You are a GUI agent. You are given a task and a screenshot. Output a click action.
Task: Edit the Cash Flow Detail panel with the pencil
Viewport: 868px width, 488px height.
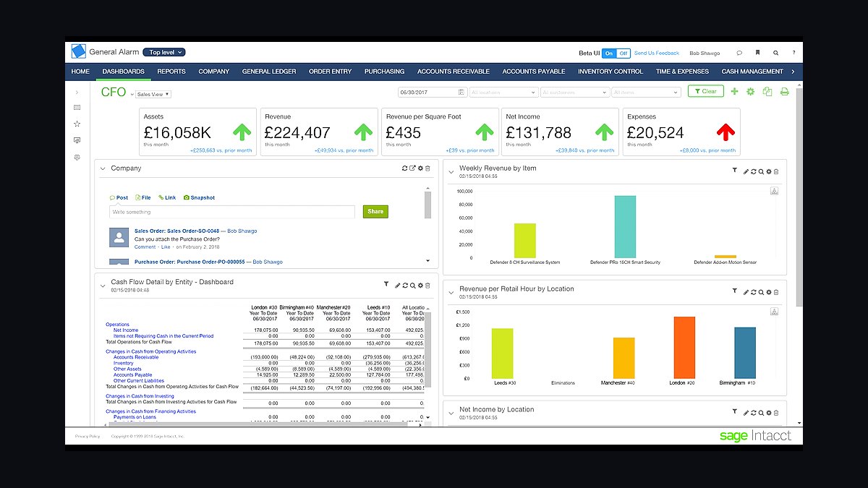[x=398, y=286]
